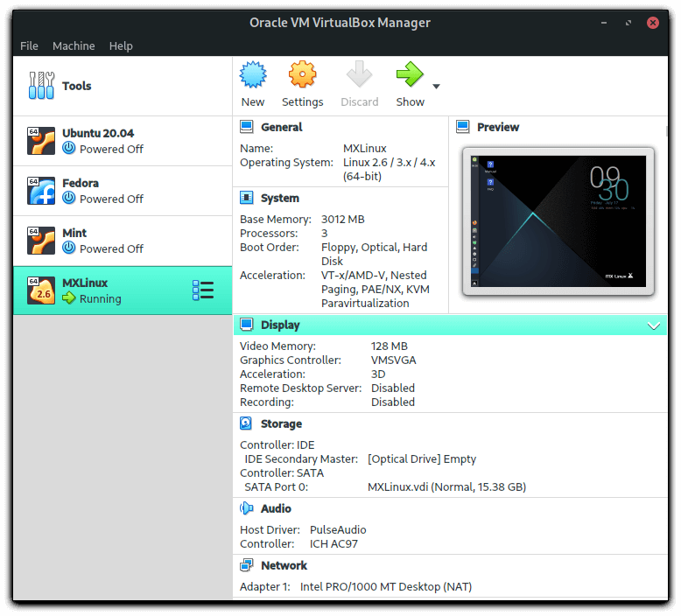
Task: Click 'Disabled' next to Remote Desktop Server
Action: [393, 388]
